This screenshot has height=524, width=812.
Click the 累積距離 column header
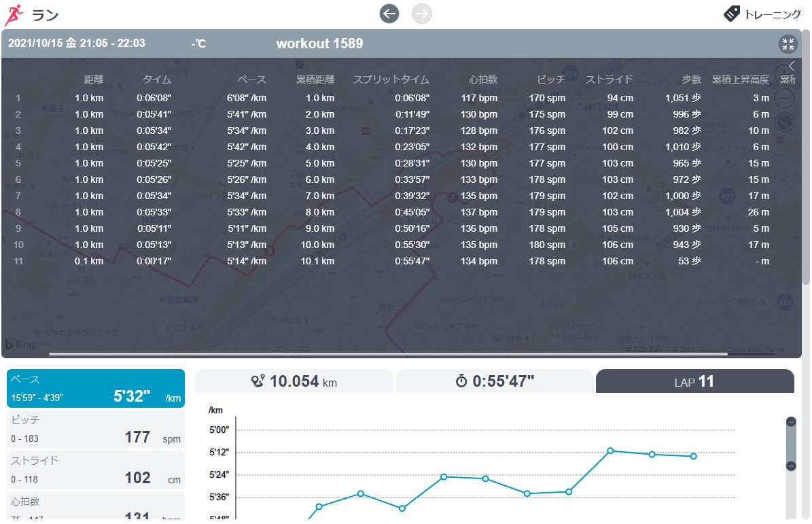pyautogui.click(x=315, y=80)
